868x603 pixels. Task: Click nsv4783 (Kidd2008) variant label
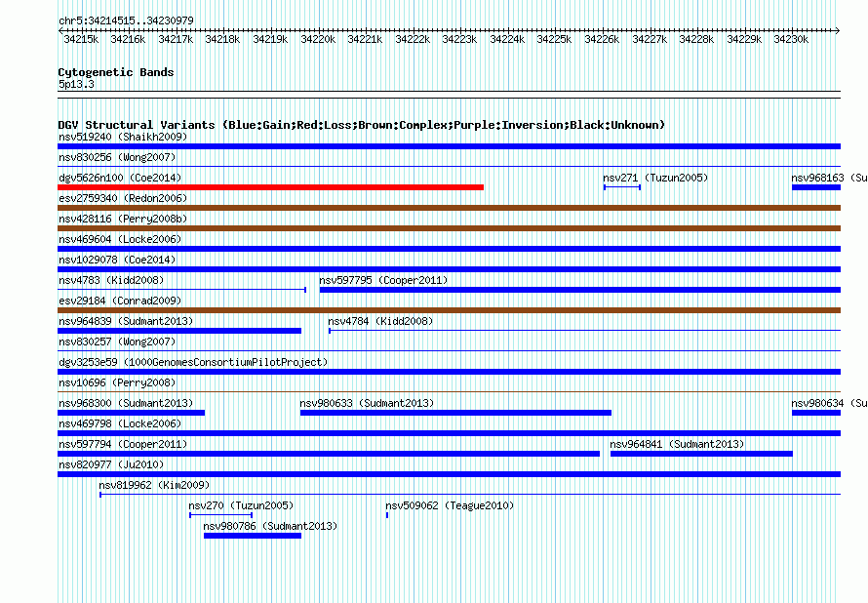[x=111, y=280]
